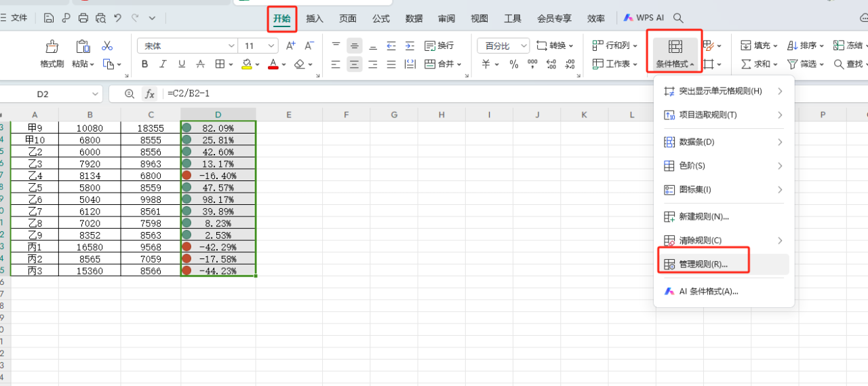Click the increase indent icon

410,45
